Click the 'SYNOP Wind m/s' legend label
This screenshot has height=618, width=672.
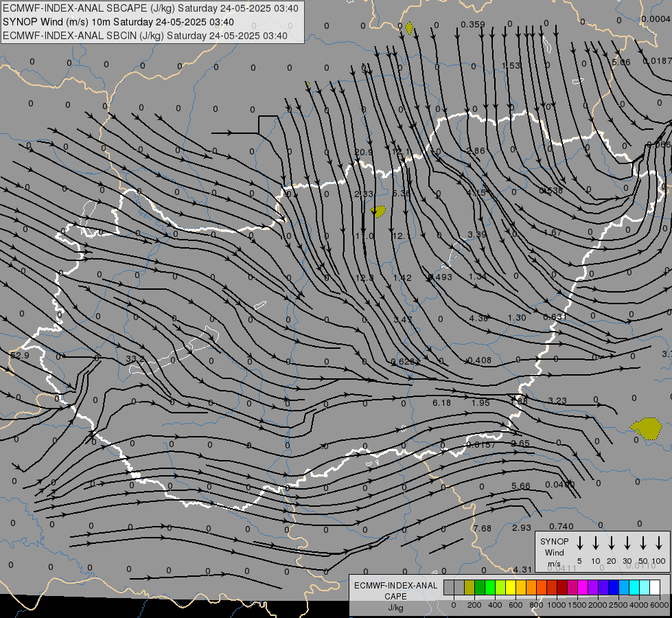[x=554, y=552]
